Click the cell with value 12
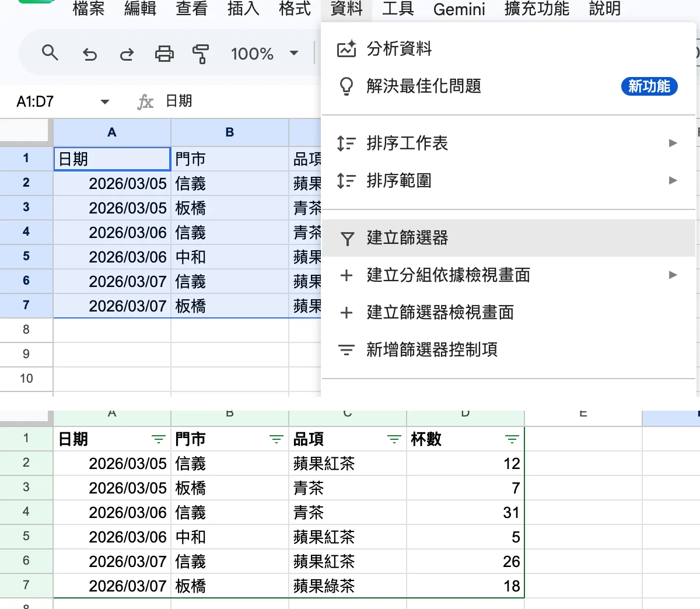This screenshot has height=609, width=700. tap(466, 463)
